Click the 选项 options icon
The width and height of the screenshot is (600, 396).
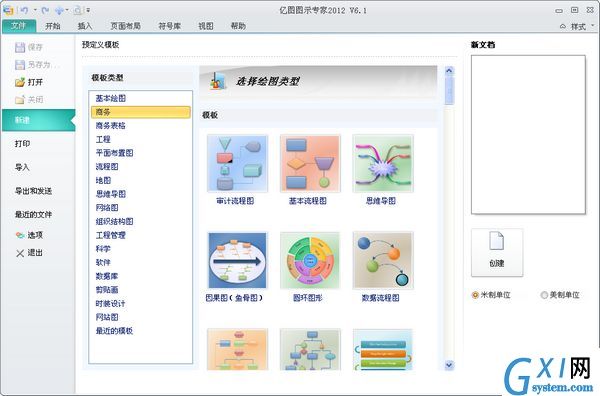[20, 235]
